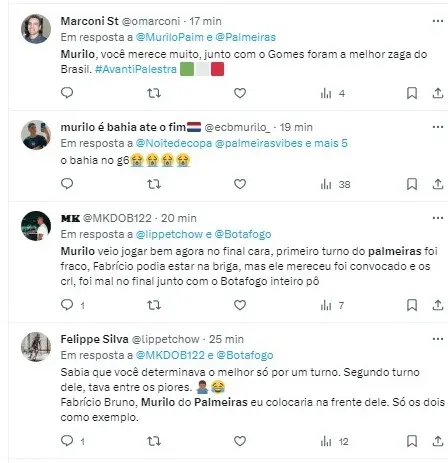Open Felippe Silva's profile picture
The image size is (448, 463).
36,347
